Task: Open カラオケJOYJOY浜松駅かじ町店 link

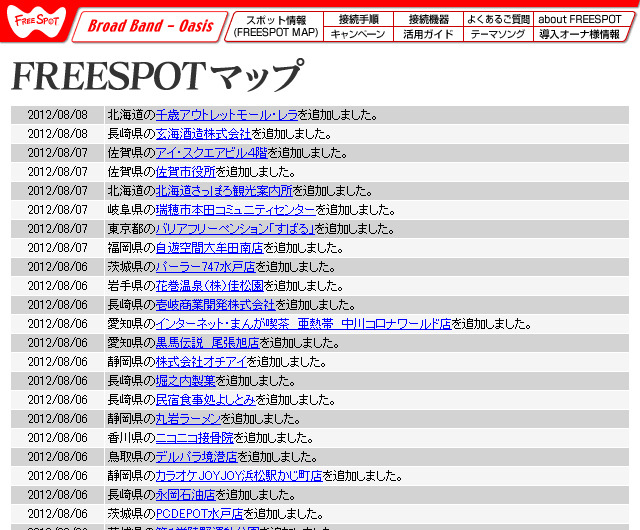Action: [x=239, y=475]
